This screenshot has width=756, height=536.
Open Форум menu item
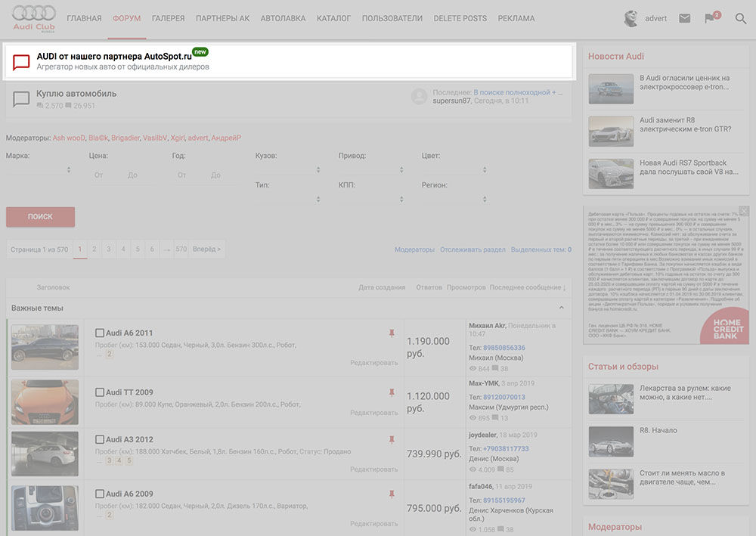coord(127,18)
